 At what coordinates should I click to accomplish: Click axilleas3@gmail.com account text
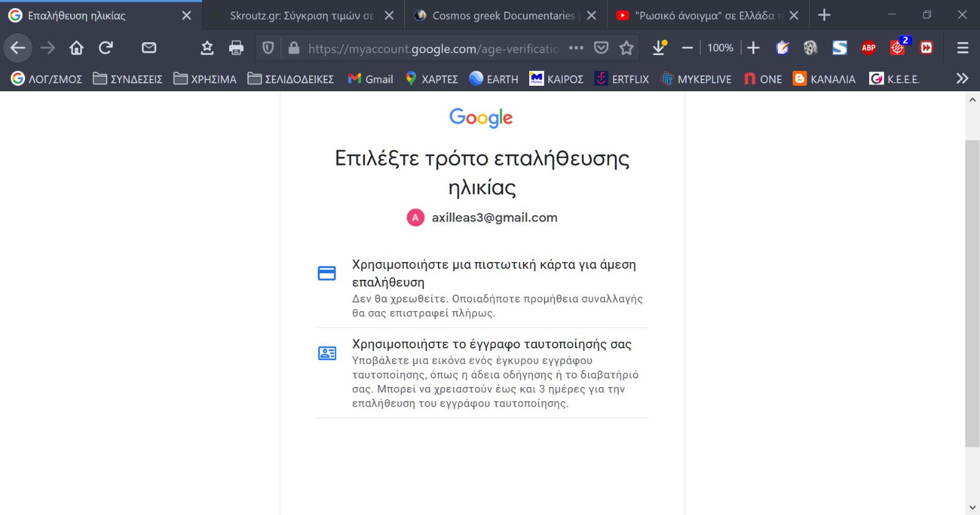[x=494, y=217]
